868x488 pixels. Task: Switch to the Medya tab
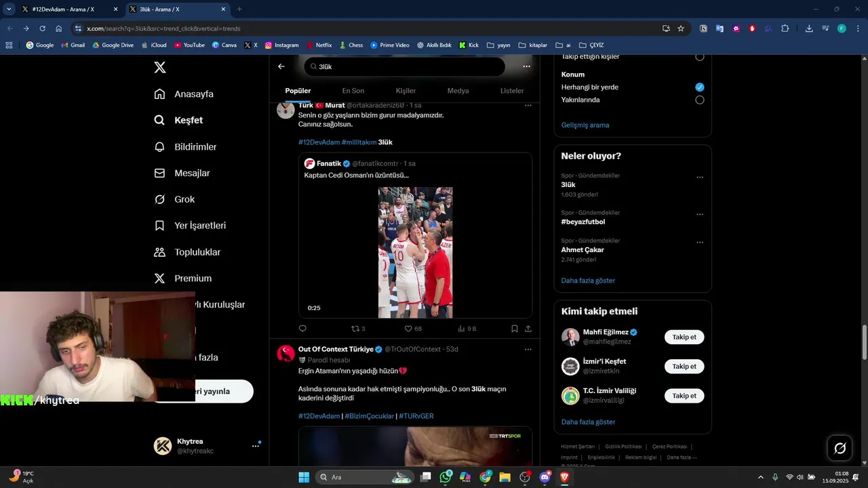(458, 91)
